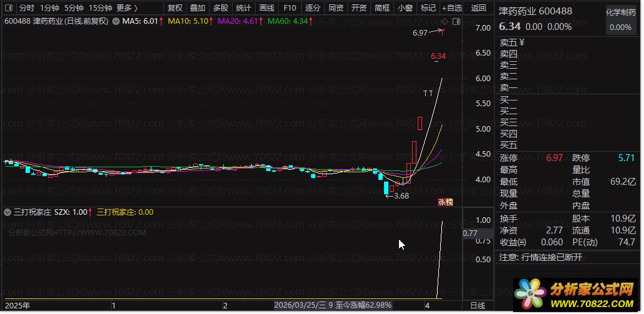
Task: Expand the 更多 periods menu
Action: pyautogui.click(x=127, y=8)
